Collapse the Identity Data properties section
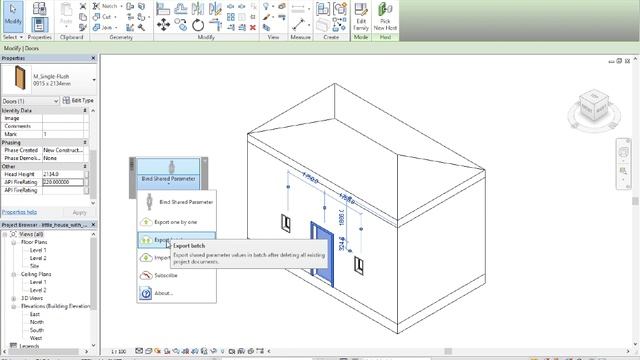The width and height of the screenshot is (640, 360). coord(85,111)
